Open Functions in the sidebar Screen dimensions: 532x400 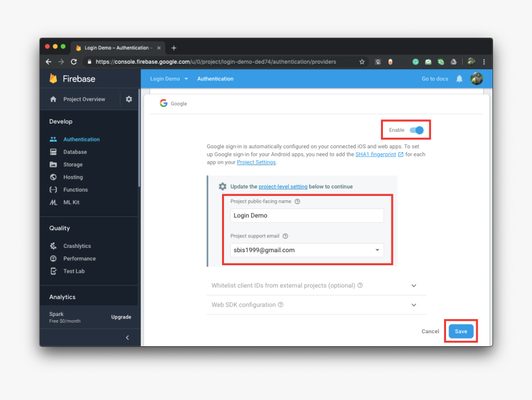tap(75, 190)
